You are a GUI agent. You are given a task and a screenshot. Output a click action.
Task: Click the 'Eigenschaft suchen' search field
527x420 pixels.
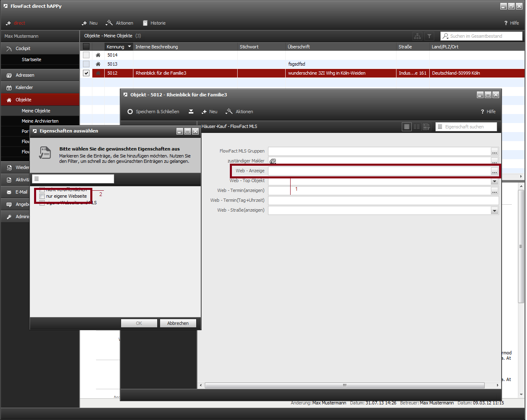click(x=466, y=127)
